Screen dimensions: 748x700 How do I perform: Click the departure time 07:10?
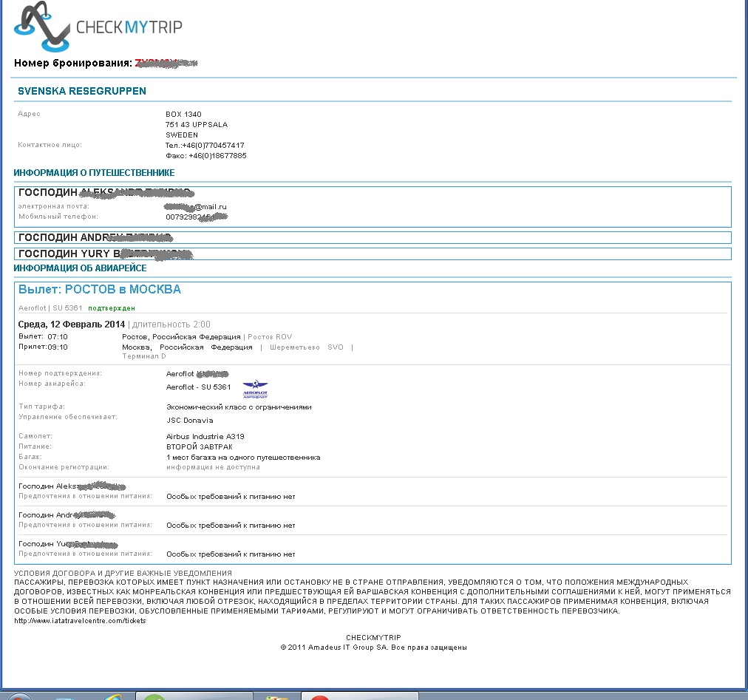pyautogui.click(x=58, y=337)
